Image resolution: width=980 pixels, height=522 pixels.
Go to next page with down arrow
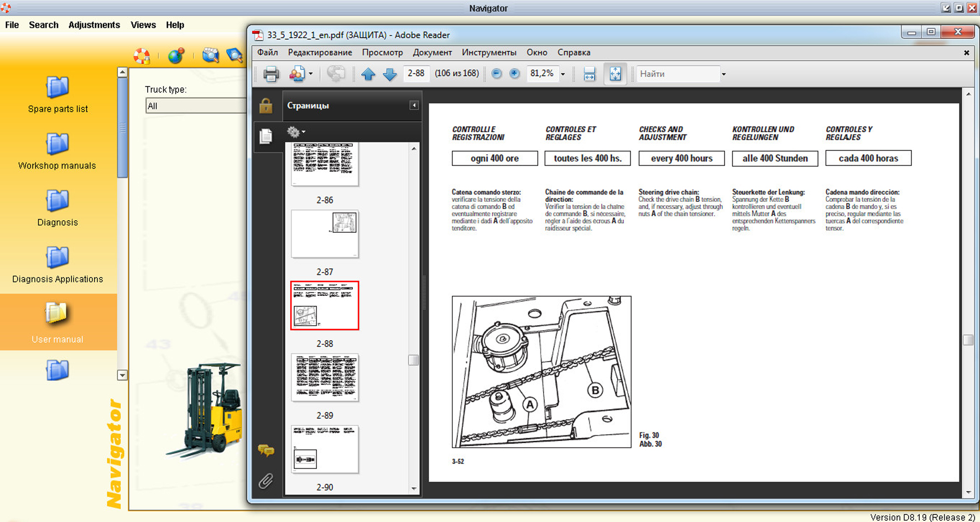coord(390,74)
